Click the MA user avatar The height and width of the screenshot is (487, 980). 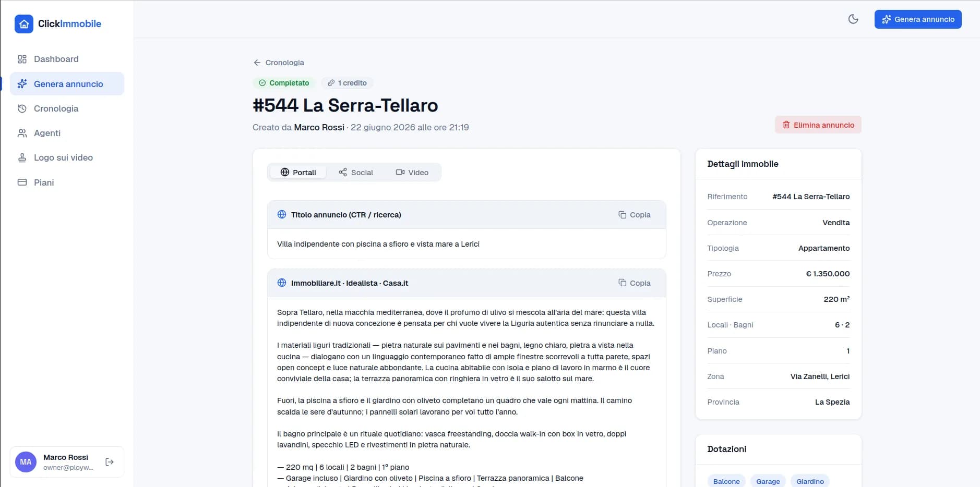pos(26,462)
